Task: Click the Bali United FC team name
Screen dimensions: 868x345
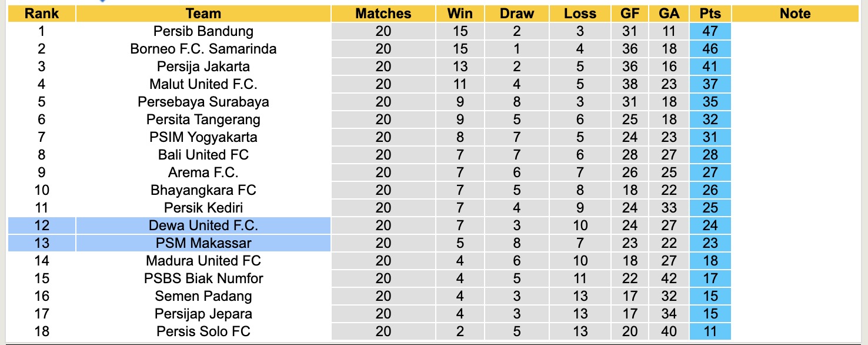Action: 203,155
